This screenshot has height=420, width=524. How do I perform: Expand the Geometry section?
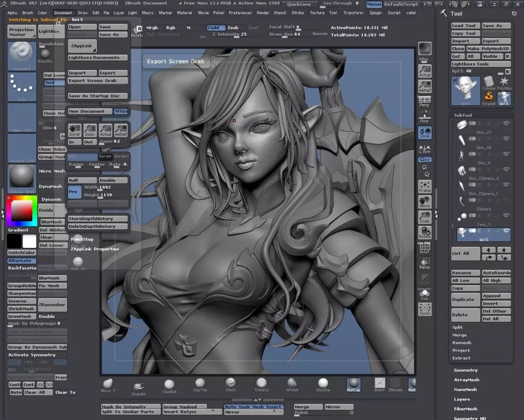[466, 370]
